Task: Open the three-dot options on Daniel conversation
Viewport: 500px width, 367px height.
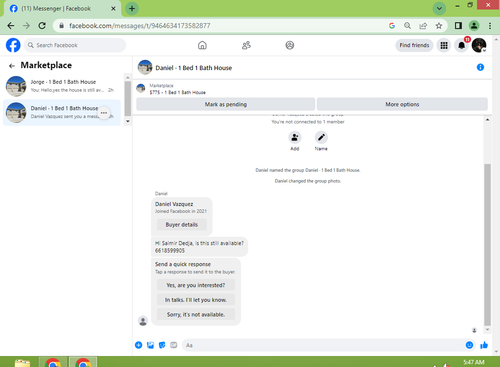Action: point(104,113)
